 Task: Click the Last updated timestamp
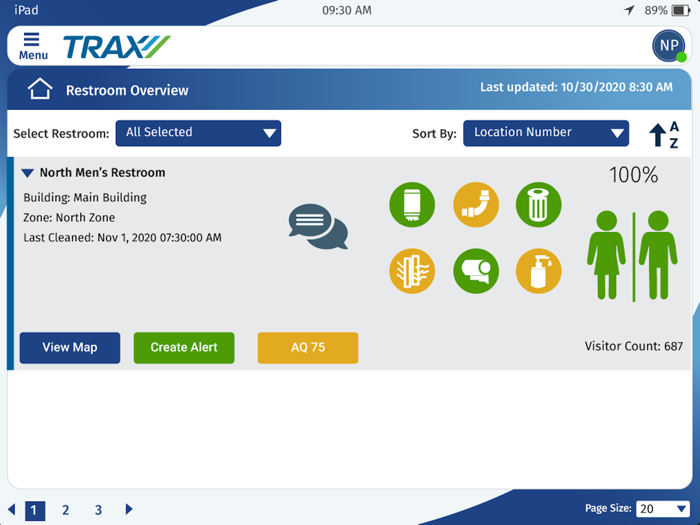point(576,87)
